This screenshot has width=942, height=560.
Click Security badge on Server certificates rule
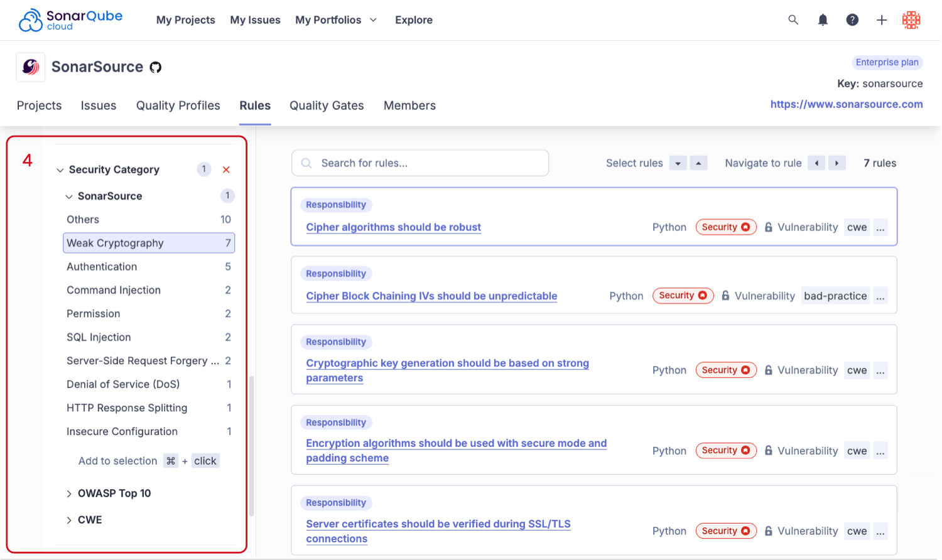click(x=726, y=531)
